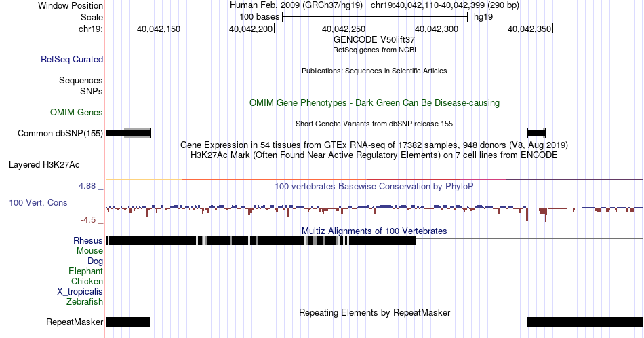Viewport: 644px width, 338px height.
Task: Click the chr19: ruler label
Action: click(x=90, y=29)
